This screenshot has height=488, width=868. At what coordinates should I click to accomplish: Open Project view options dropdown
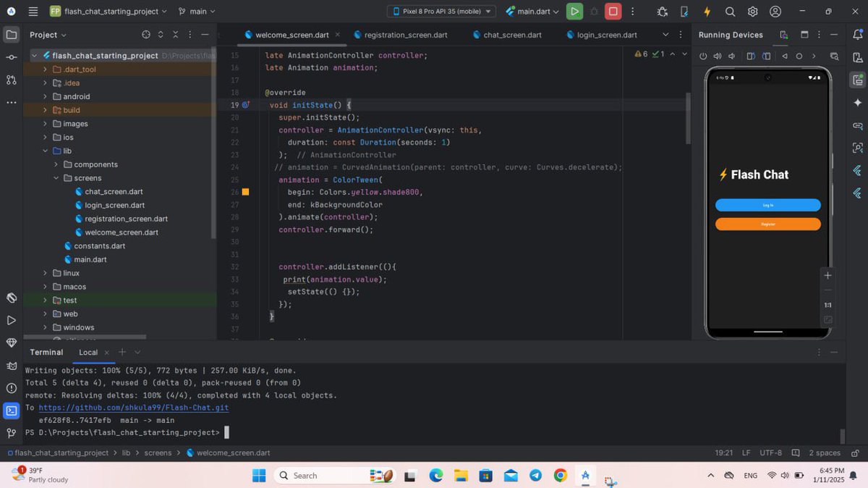click(48, 35)
